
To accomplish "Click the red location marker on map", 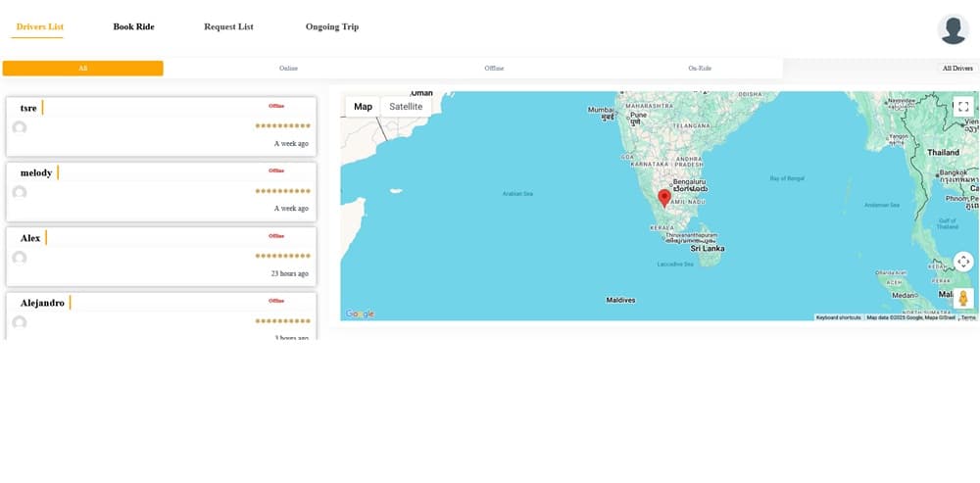I will coord(664,198).
